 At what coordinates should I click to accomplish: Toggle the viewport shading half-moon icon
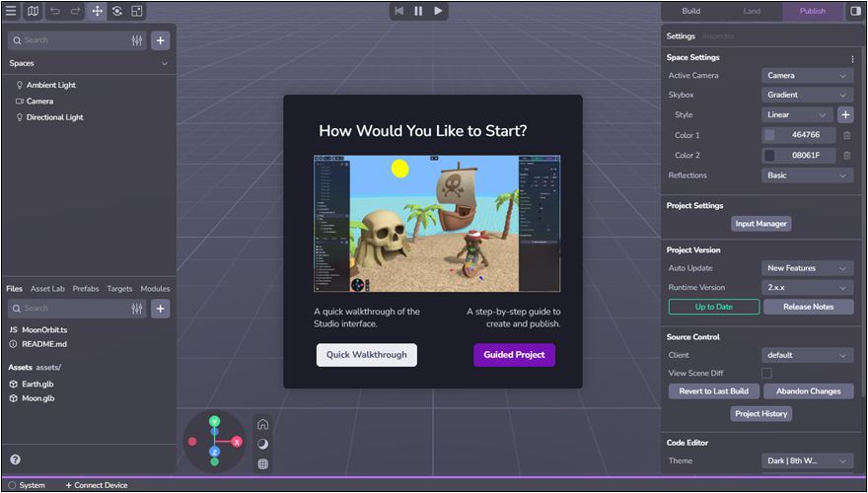[x=262, y=444]
